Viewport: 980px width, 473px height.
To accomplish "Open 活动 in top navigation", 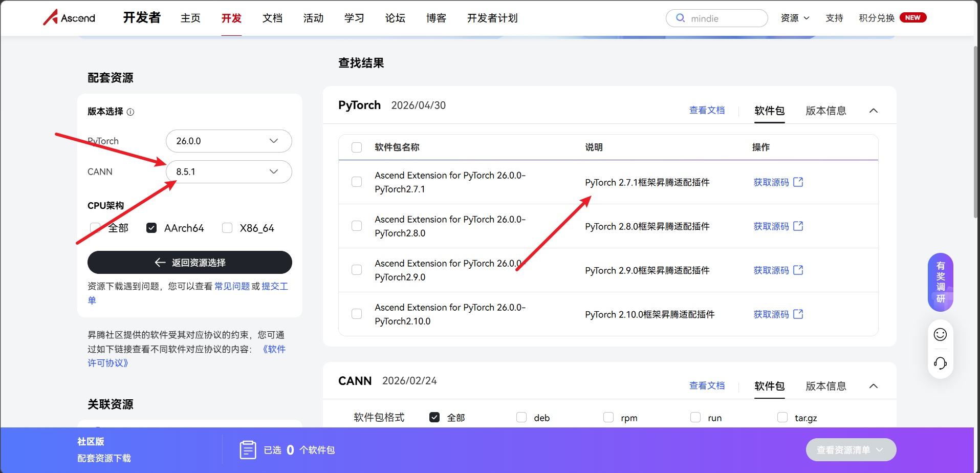I will (313, 18).
